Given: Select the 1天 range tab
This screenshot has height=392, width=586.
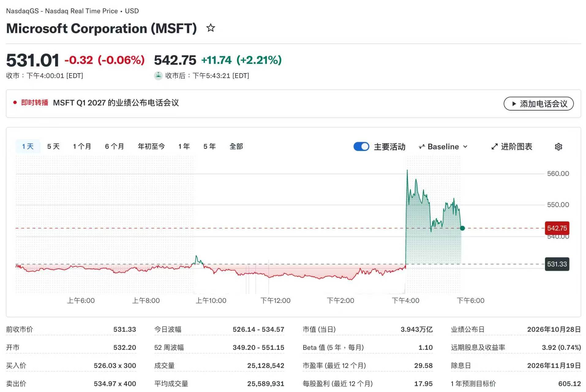Looking at the screenshot, I should pyautogui.click(x=28, y=146).
